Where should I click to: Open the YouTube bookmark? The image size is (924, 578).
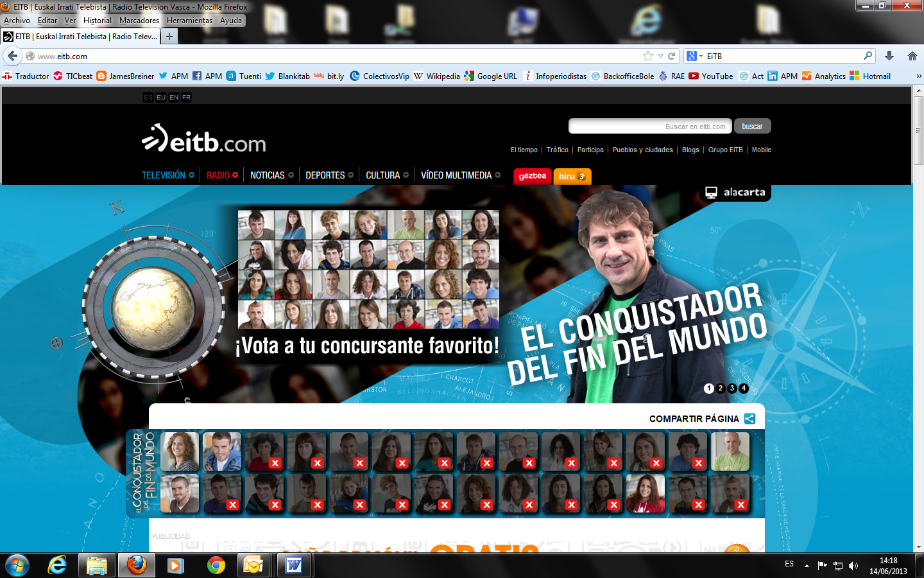(711, 76)
